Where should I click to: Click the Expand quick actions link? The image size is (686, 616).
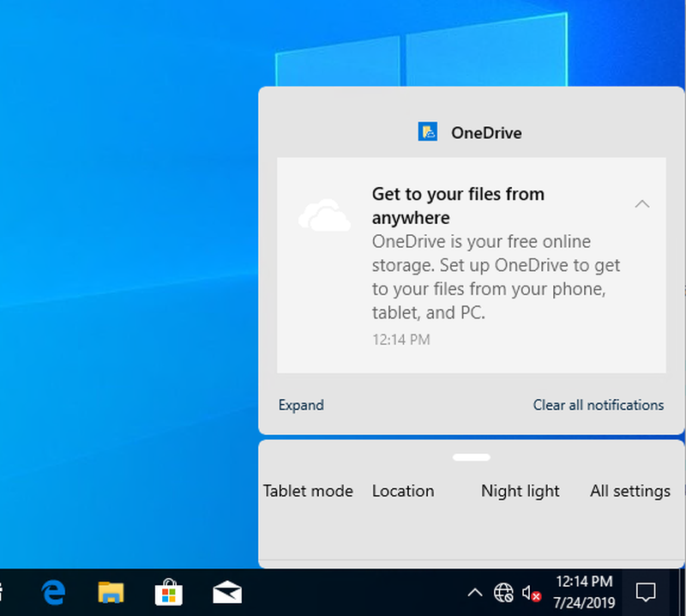[302, 405]
